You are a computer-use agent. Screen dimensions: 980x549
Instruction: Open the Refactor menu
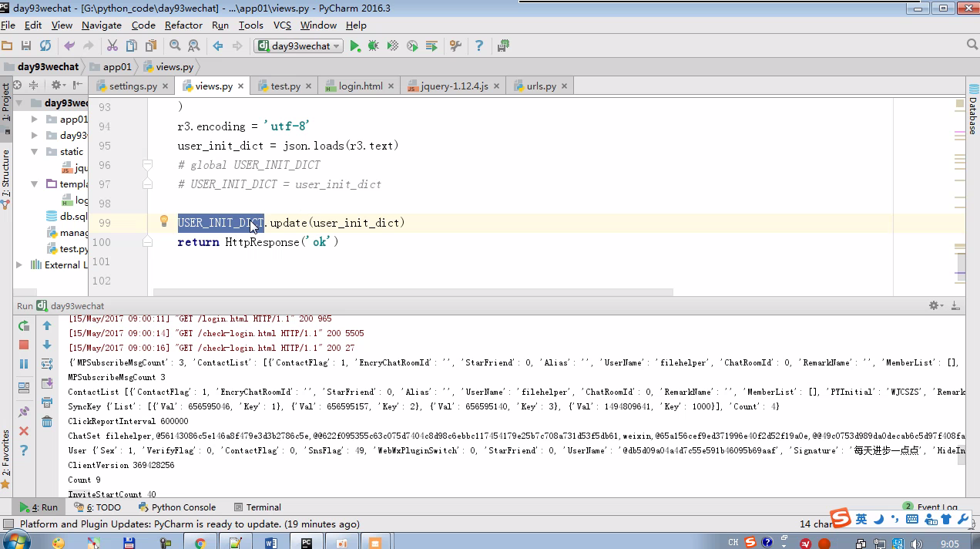pyautogui.click(x=183, y=25)
